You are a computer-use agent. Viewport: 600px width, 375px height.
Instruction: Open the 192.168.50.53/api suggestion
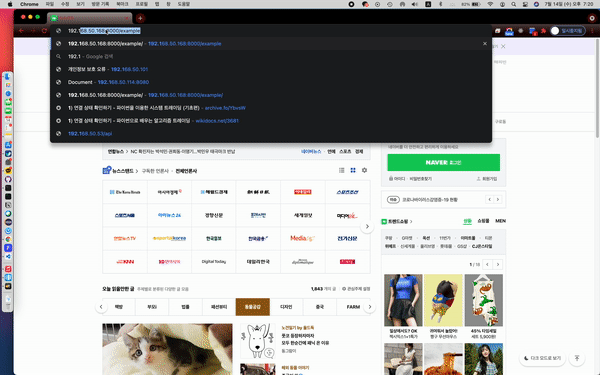tap(271, 134)
